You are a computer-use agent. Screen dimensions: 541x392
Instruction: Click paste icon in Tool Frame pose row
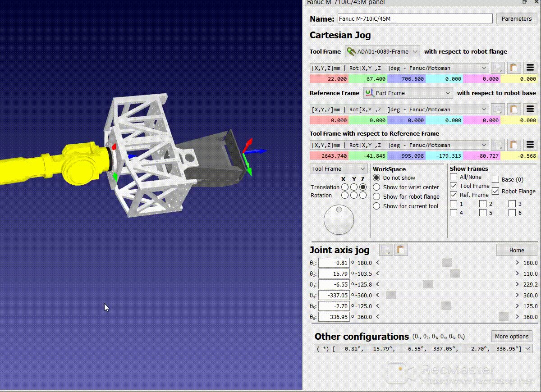[x=513, y=68]
